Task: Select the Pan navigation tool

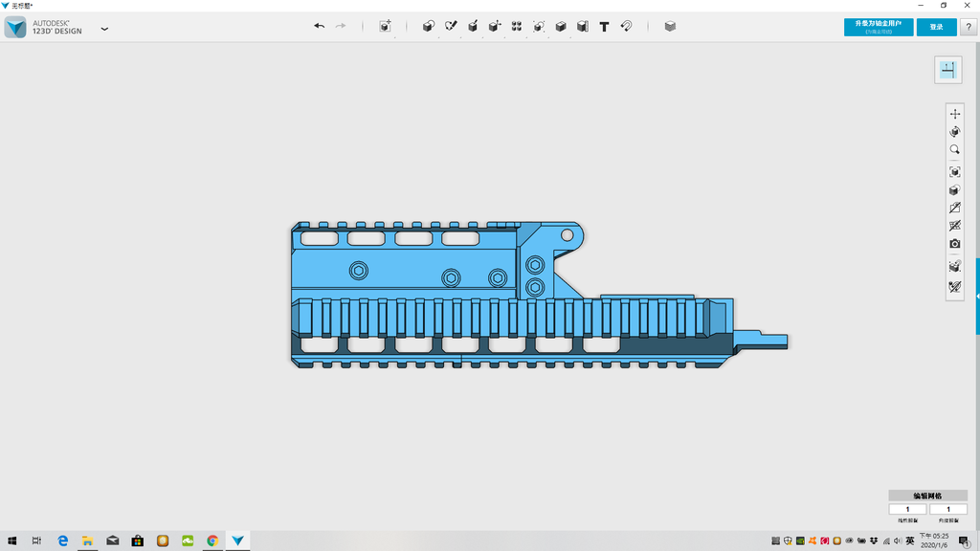Action: pos(955,114)
